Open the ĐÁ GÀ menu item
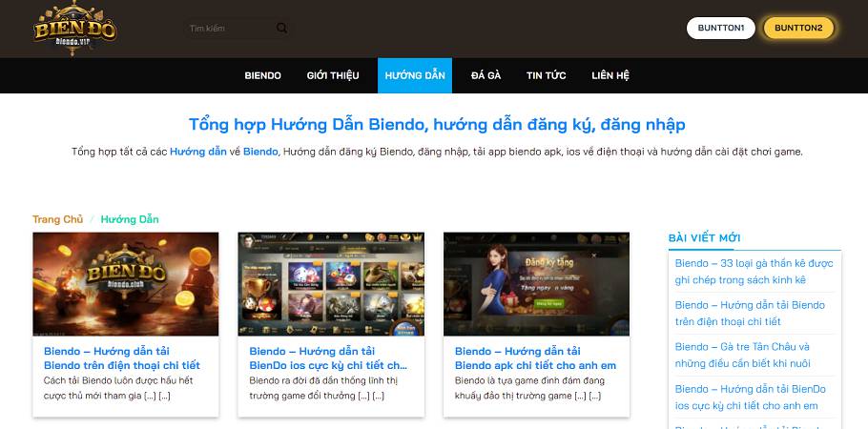The height and width of the screenshot is (429, 868). (486, 76)
